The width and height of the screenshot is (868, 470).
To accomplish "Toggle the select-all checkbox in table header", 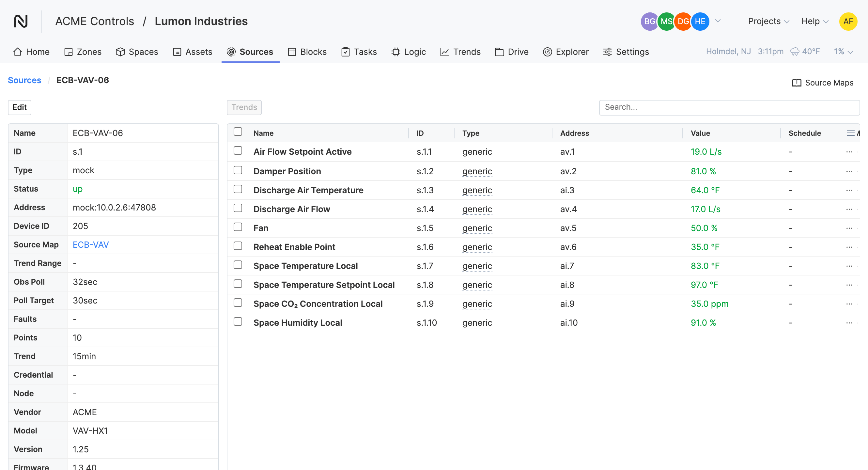I will 238,132.
